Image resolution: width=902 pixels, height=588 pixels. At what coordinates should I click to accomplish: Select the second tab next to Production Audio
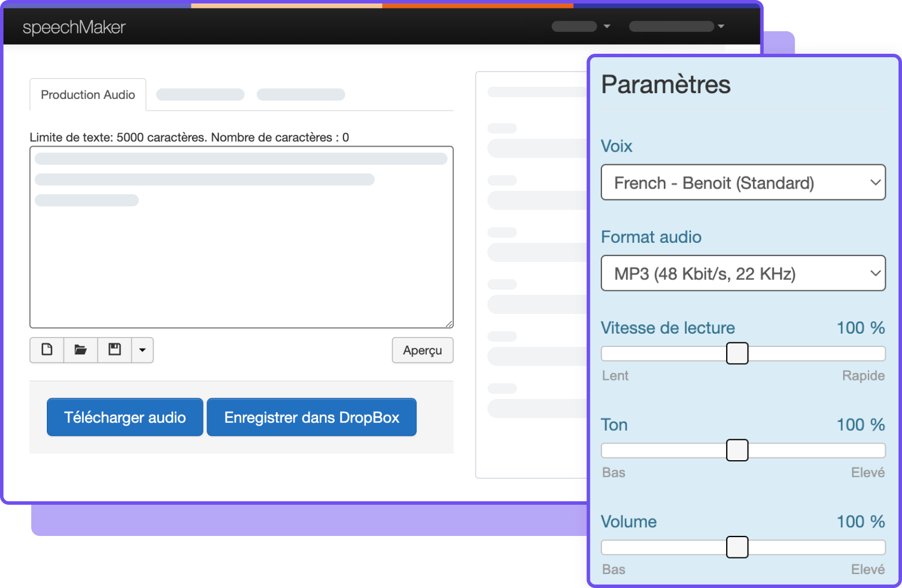coord(199,94)
